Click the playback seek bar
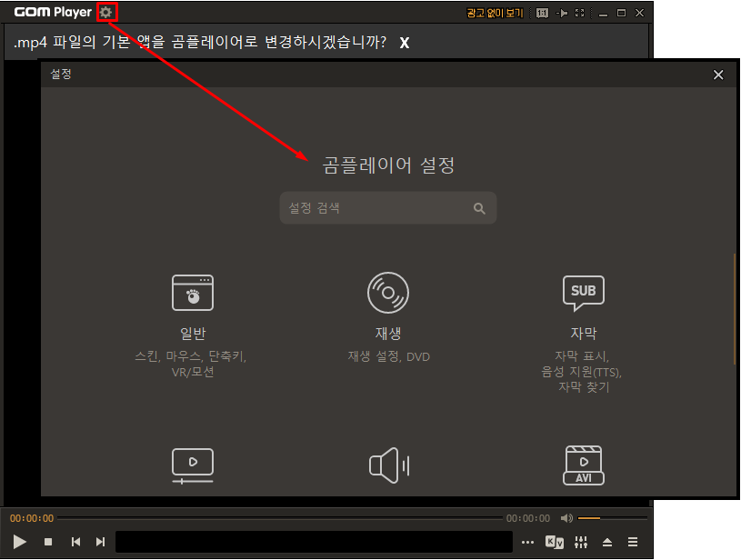 click(x=280, y=518)
